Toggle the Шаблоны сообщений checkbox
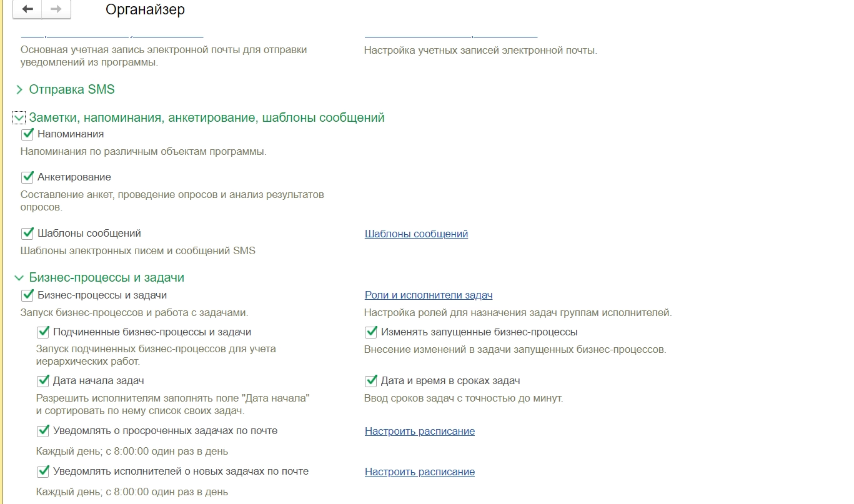 pos(27,234)
